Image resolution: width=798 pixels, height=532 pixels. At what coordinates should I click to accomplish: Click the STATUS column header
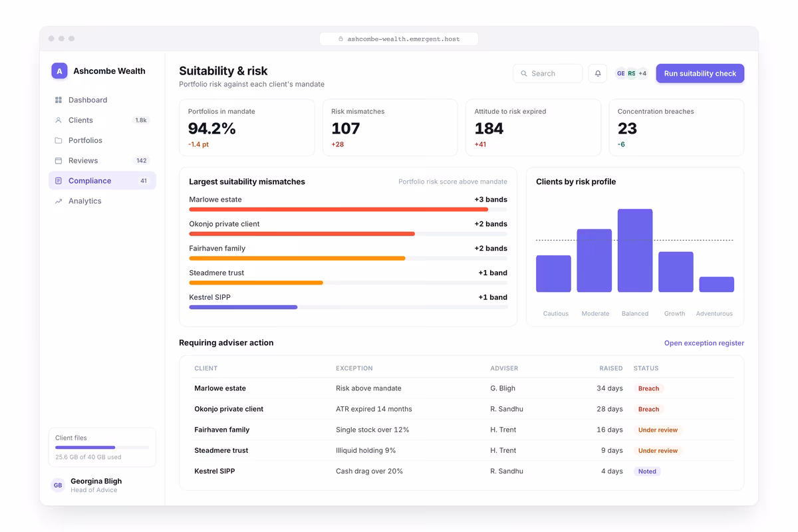tap(646, 368)
